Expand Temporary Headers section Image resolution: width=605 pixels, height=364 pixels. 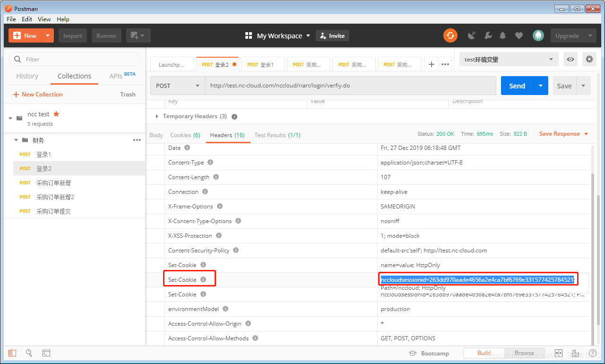pyautogui.click(x=157, y=116)
